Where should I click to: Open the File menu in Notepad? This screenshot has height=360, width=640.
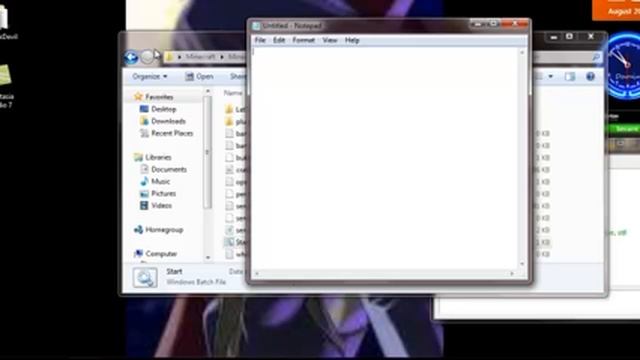(260, 40)
